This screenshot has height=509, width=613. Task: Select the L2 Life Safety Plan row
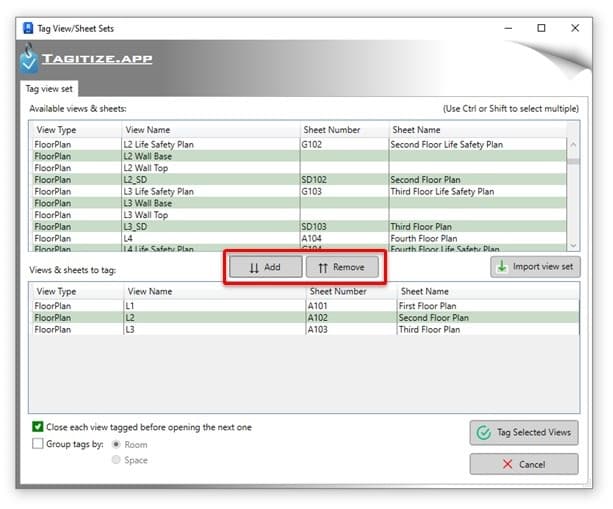[x=299, y=145]
